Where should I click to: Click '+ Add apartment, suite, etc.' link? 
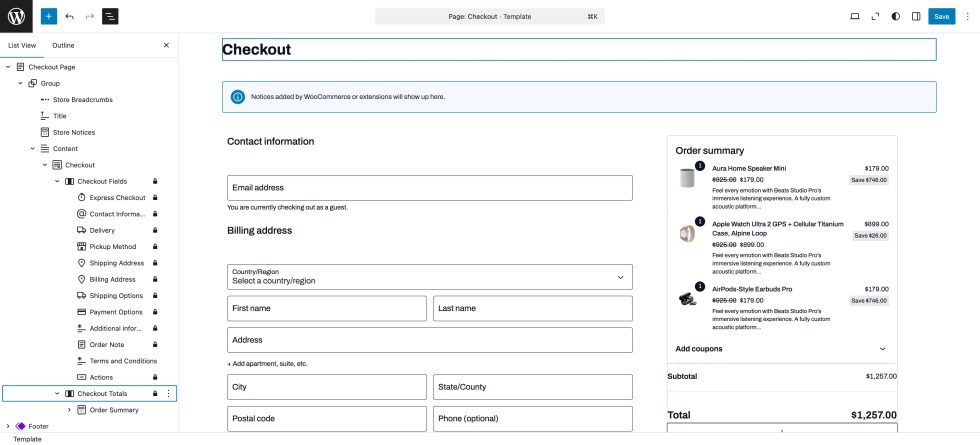click(268, 363)
